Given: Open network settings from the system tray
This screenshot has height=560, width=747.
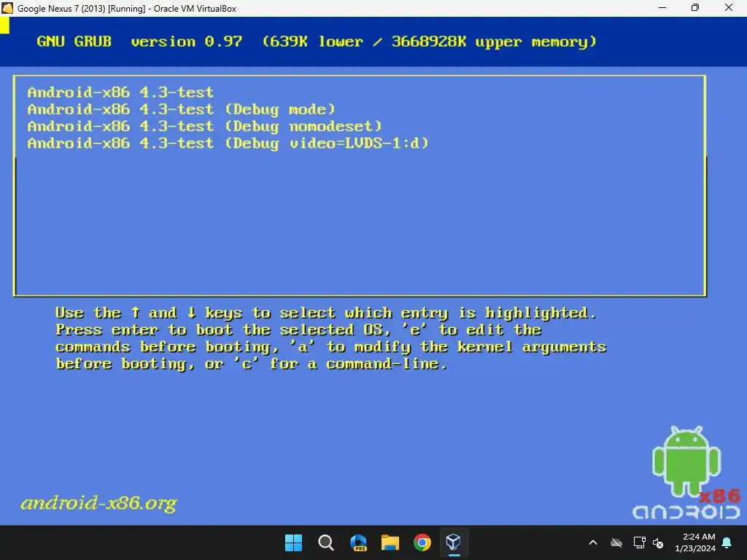Looking at the screenshot, I should 639,542.
